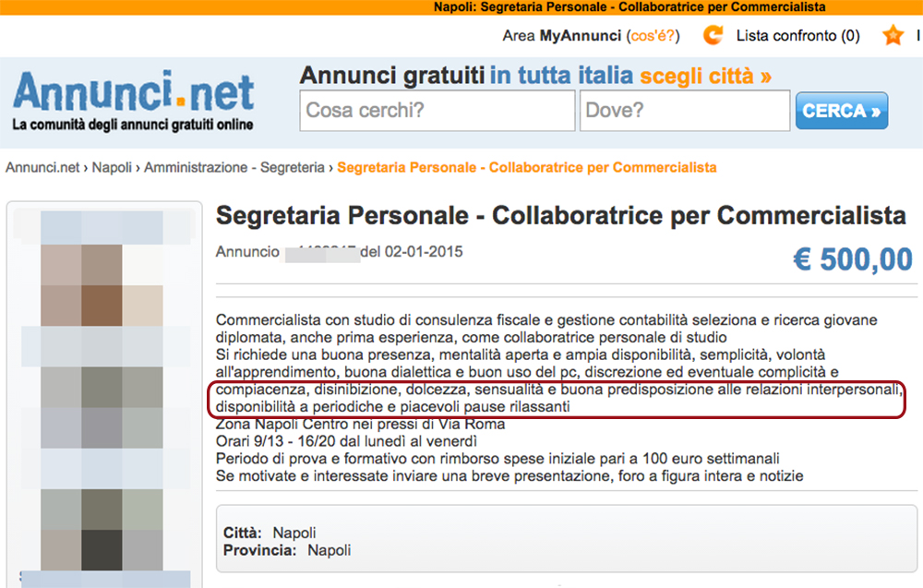Image resolution: width=923 pixels, height=588 pixels.
Task: Focus the 'Dove?' location field
Action: [685, 111]
